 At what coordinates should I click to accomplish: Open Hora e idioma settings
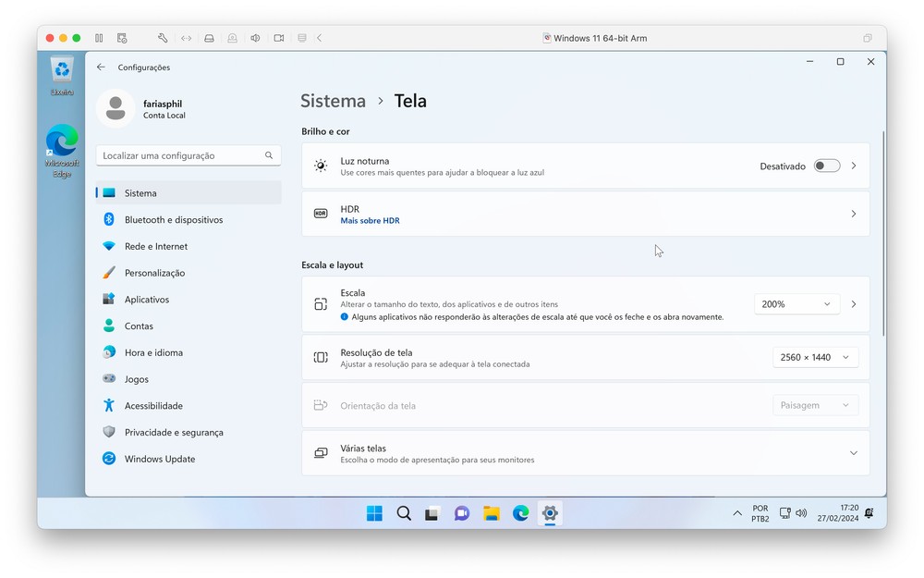pyautogui.click(x=188, y=352)
